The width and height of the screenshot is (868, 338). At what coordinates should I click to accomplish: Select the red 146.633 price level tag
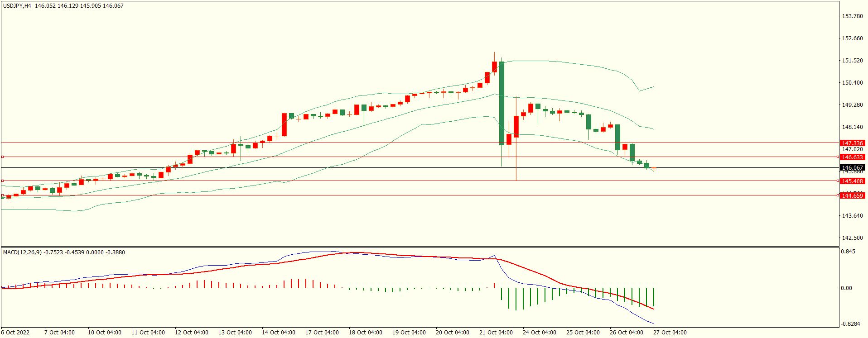[x=852, y=157]
